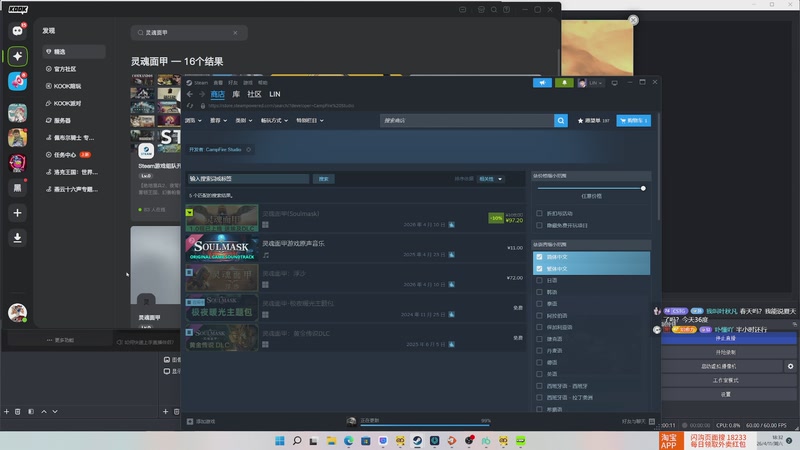Expand the 畅玩方式 store dropdown
Screen dimensions: 800x450
pyautogui.click(x=274, y=120)
